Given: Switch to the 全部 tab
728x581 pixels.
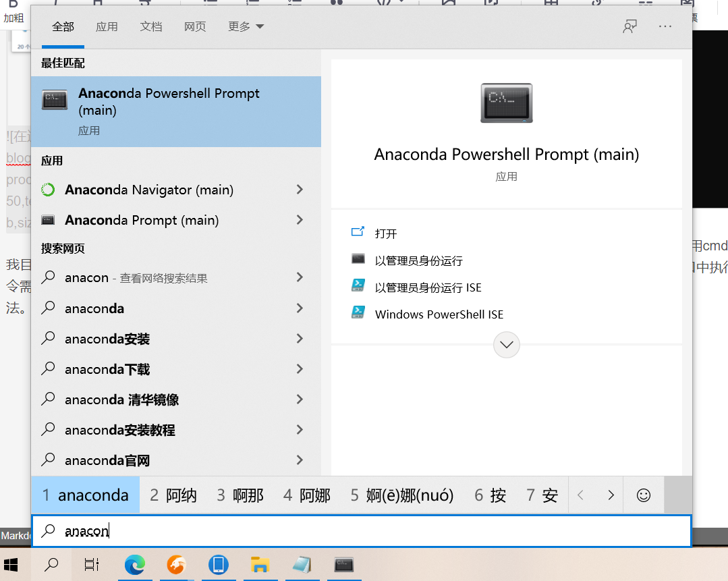Looking at the screenshot, I should pyautogui.click(x=63, y=26).
